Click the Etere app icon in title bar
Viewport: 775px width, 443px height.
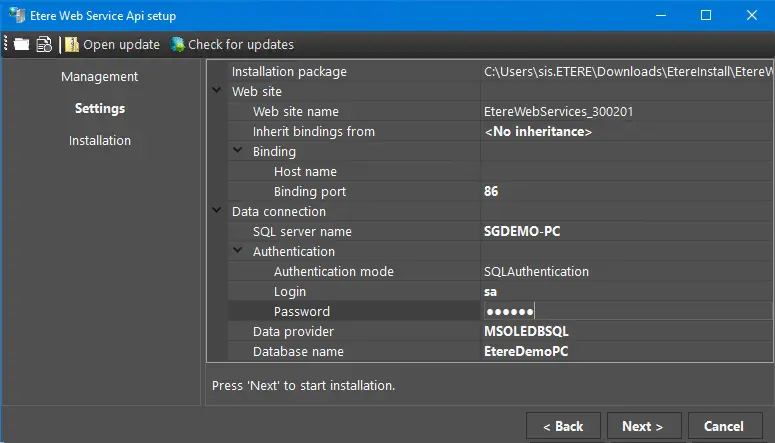[16, 15]
